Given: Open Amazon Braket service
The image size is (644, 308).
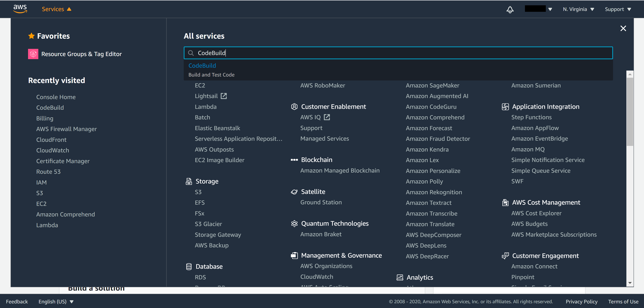Looking at the screenshot, I should [x=321, y=234].
